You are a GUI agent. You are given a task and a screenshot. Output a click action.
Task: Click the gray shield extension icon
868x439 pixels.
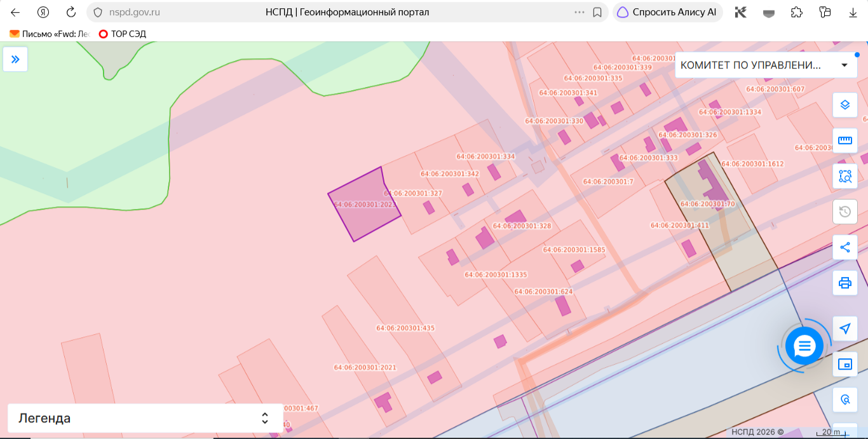point(768,12)
